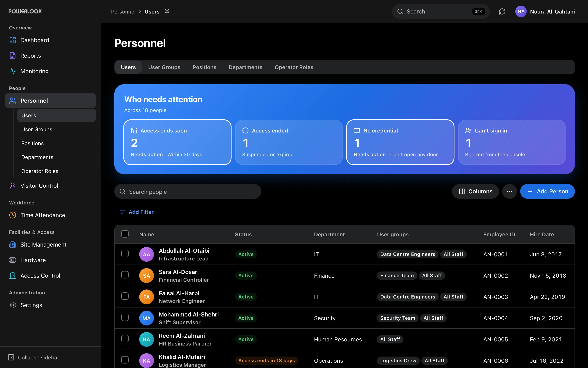Tick Khalid Al-Mutairi's checkbox
The image size is (588, 368).
coord(125,360)
